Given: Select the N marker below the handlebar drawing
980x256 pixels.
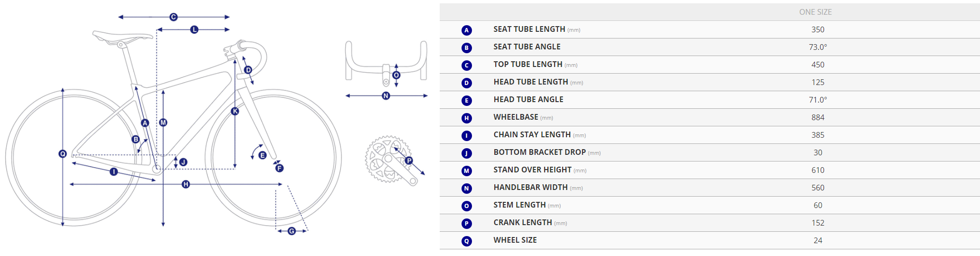Looking at the screenshot, I should tap(386, 96).
